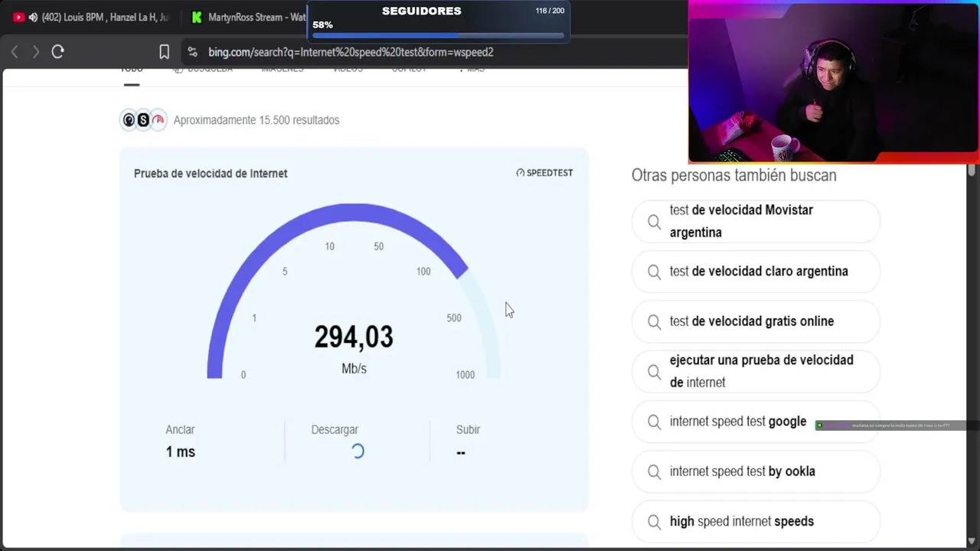Click the Mb/s unit label

click(x=354, y=369)
